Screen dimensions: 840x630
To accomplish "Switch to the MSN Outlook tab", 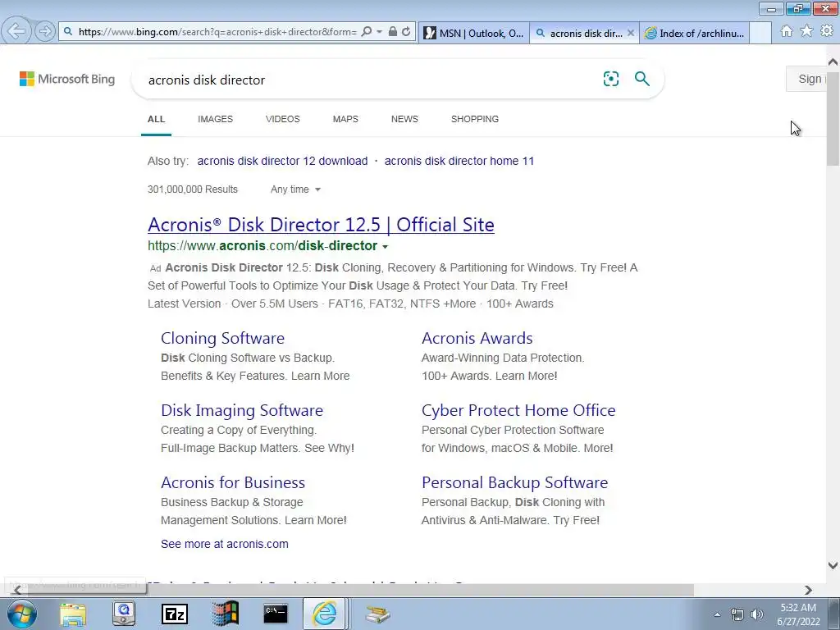I will coord(473,33).
